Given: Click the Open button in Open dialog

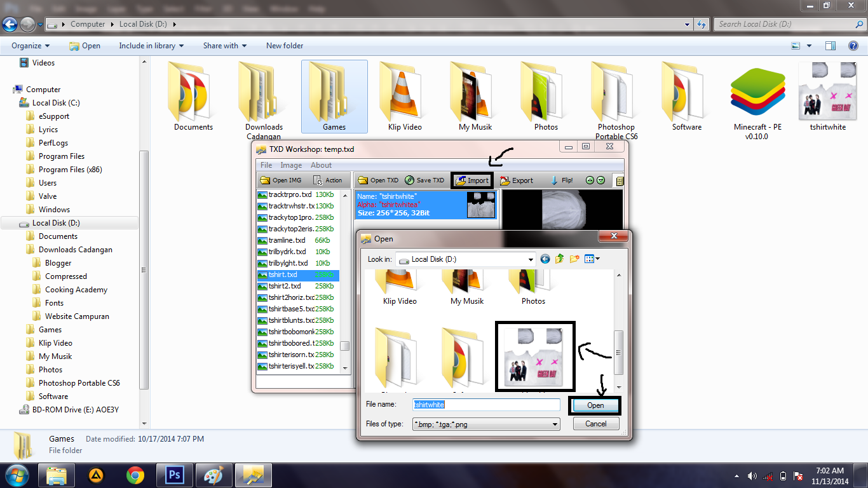Looking at the screenshot, I should pos(595,405).
